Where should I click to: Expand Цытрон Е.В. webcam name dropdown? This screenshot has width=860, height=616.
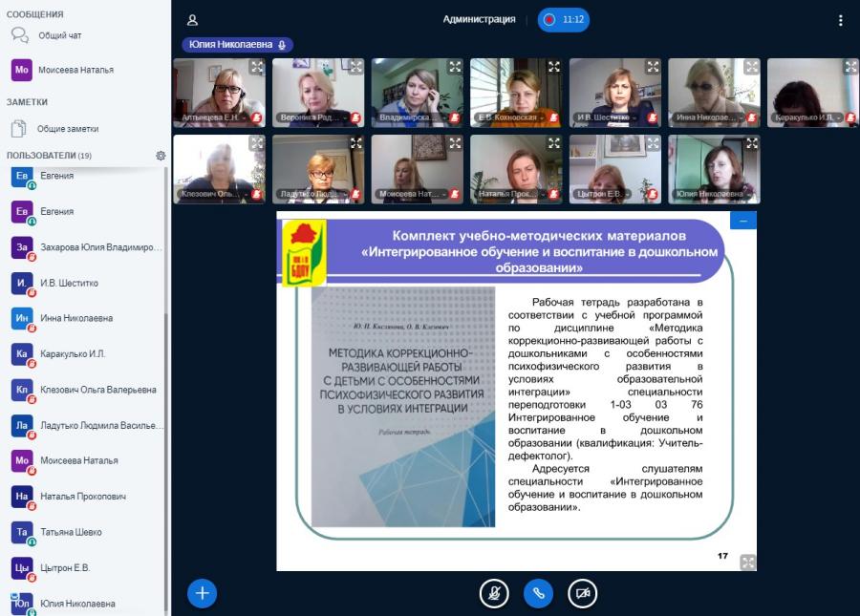603,194
